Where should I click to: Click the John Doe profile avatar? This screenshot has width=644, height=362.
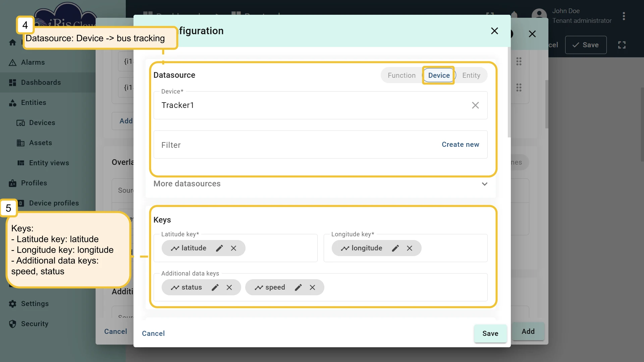coord(539,15)
